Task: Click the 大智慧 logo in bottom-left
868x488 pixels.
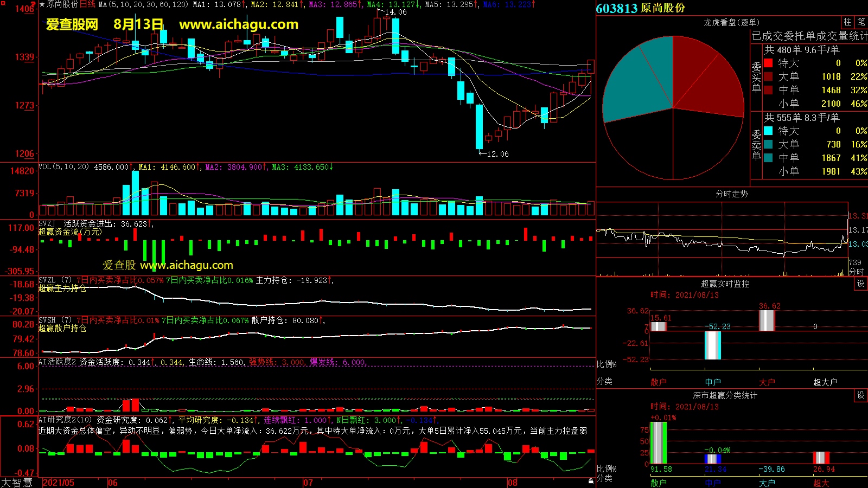Action: click(17, 482)
